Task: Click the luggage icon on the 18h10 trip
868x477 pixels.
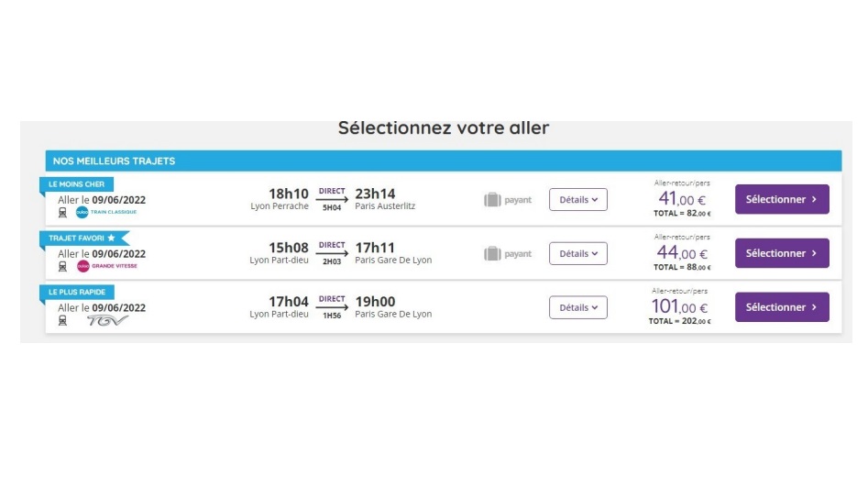Action: (x=492, y=200)
